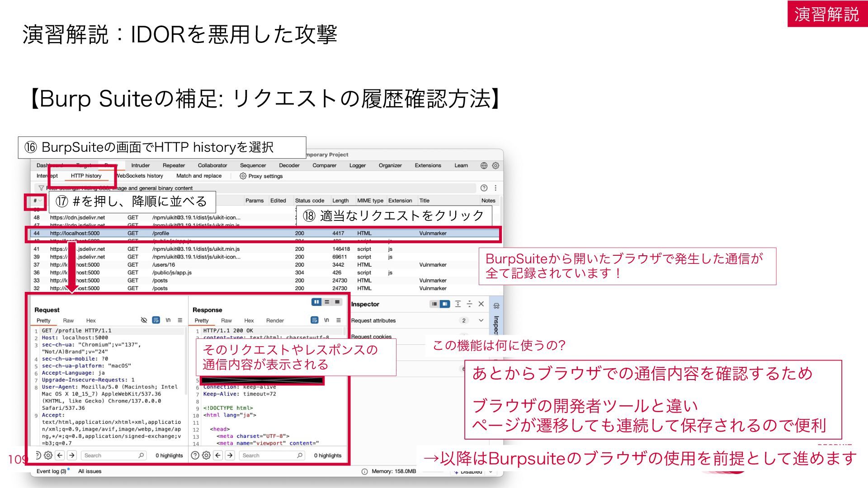868x488 pixels.
Task: Click the Inspector side-tab icon on right edge
Action: [496, 306]
